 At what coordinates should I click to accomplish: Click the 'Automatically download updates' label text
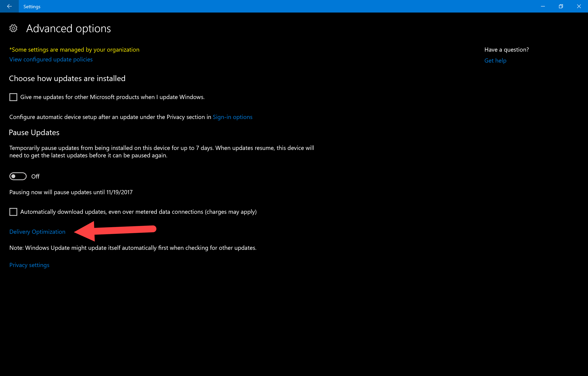(x=138, y=212)
